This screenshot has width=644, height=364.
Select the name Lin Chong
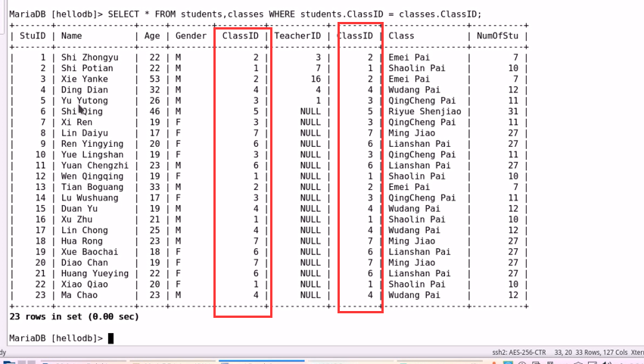pos(85,230)
